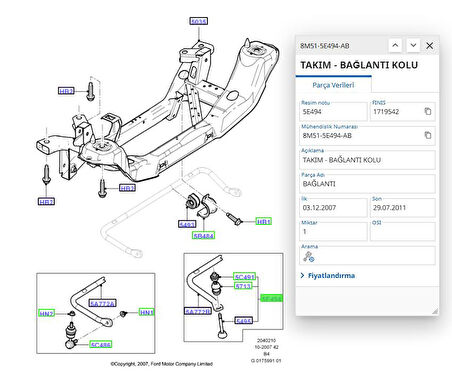Viewport: 452px width, 382px height.
Task: Select the green callout HN1
Action: (147, 312)
